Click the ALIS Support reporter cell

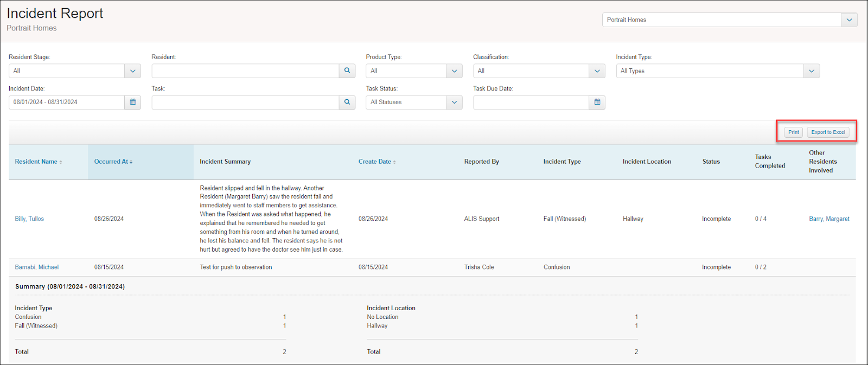(x=482, y=219)
